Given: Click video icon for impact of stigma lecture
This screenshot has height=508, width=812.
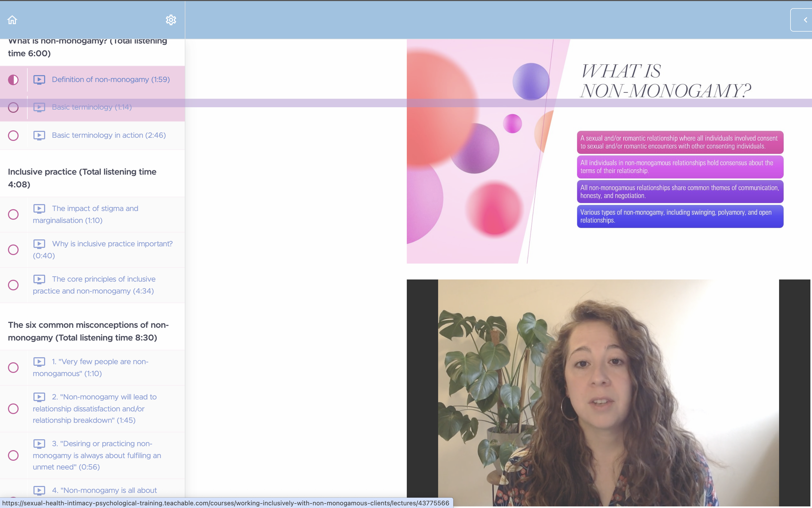Looking at the screenshot, I should (39, 209).
